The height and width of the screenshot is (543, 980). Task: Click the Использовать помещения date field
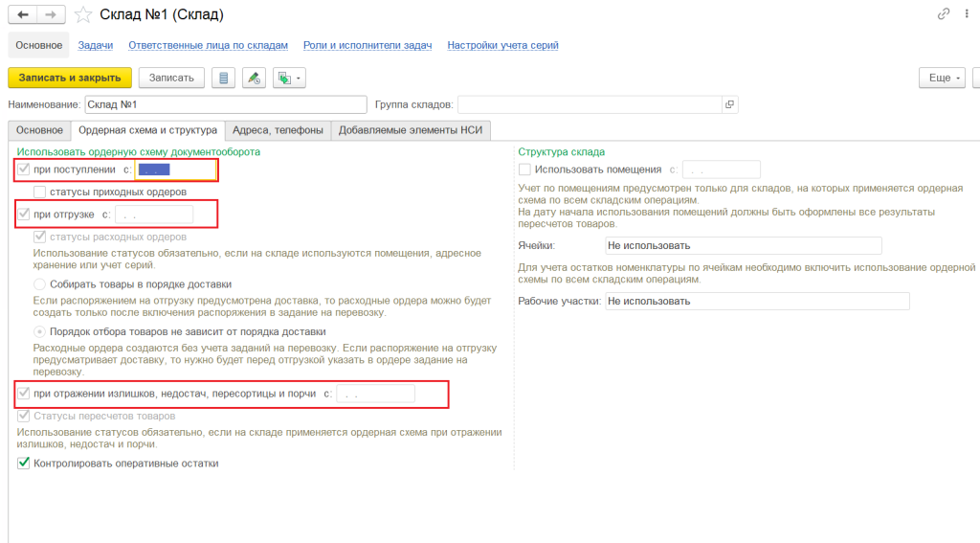point(722,170)
